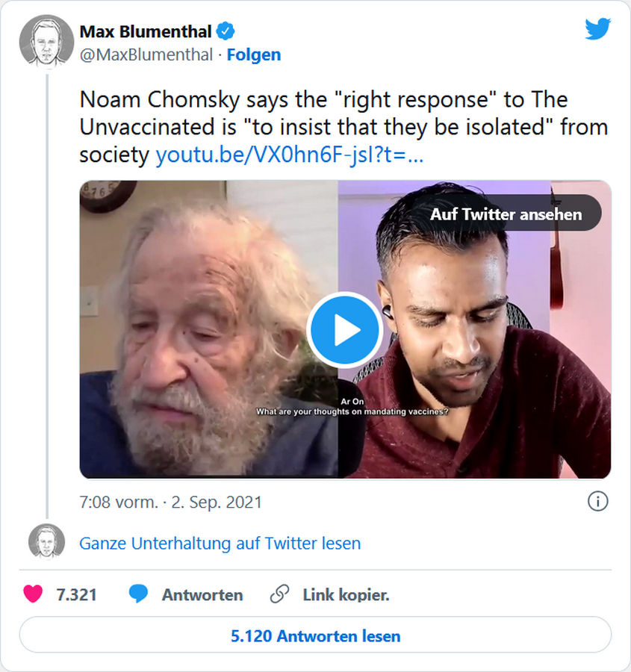The width and height of the screenshot is (631, 672).
Task: Click the 7.321 likes count
Action: [76, 595]
